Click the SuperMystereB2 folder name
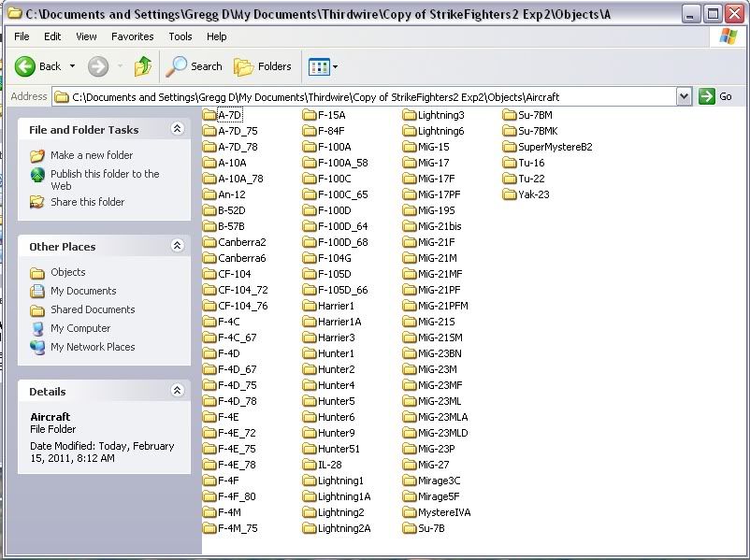Image resolution: width=750 pixels, height=560 pixels. [x=555, y=147]
